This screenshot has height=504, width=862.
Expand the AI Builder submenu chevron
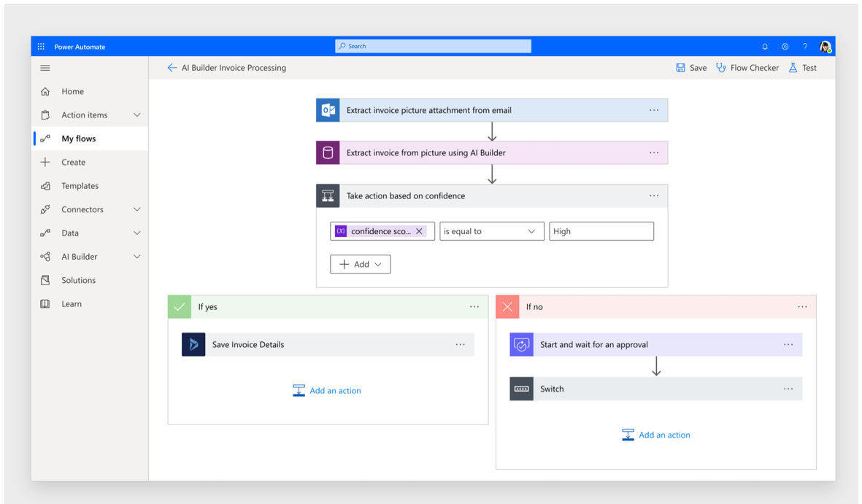[x=137, y=257]
